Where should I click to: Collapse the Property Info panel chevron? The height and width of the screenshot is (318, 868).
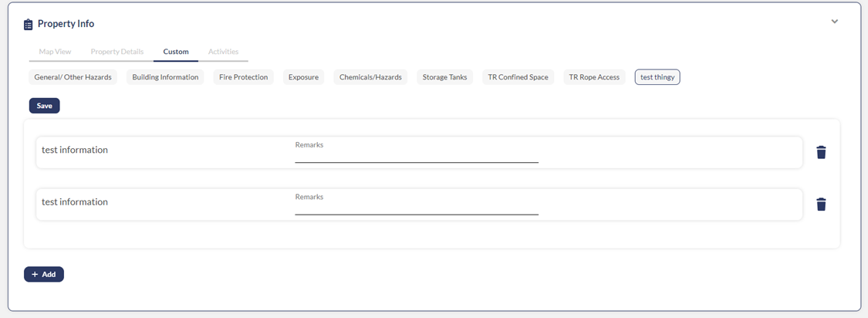point(834,22)
